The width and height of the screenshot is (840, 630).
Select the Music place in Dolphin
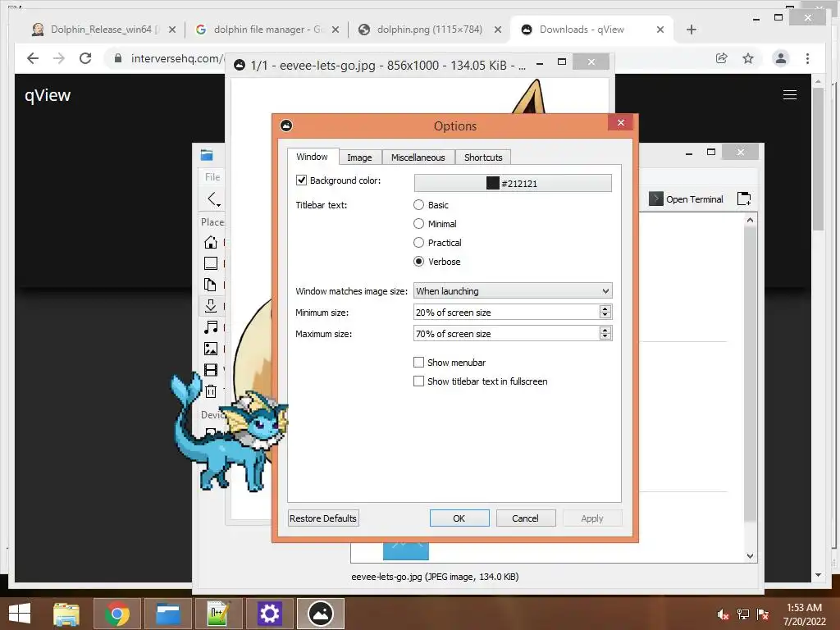[x=211, y=327]
